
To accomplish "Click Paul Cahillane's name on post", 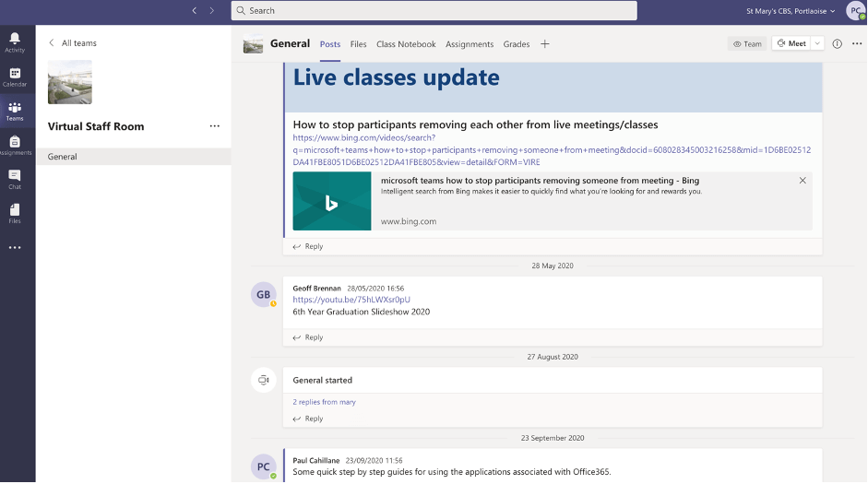I will point(316,460).
